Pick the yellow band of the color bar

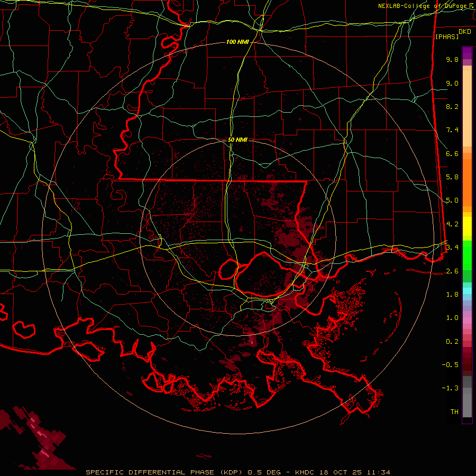coord(467,226)
